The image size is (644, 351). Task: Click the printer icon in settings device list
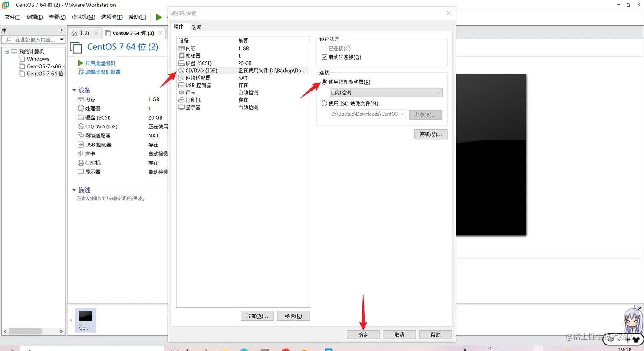(x=181, y=100)
